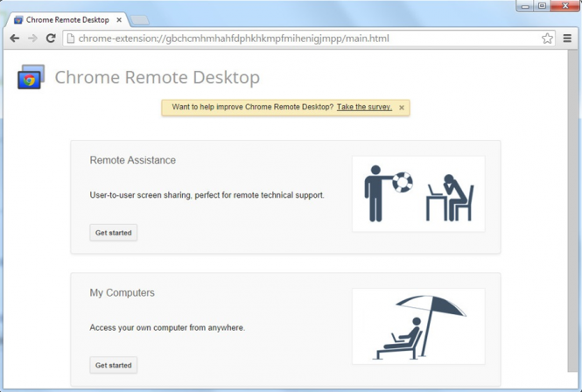Dismiss the survey banner
The width and height of the screenshot is (582, 392).
pyautogui.click(x=402, y=108)
